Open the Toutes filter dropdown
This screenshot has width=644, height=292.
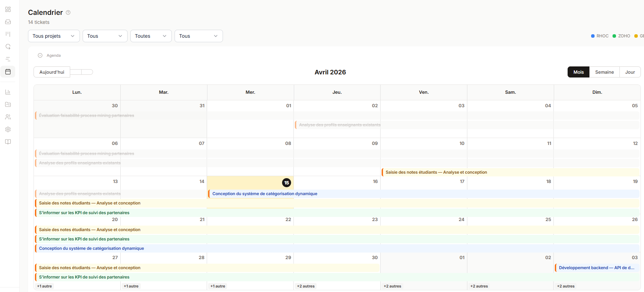(151, 36)
